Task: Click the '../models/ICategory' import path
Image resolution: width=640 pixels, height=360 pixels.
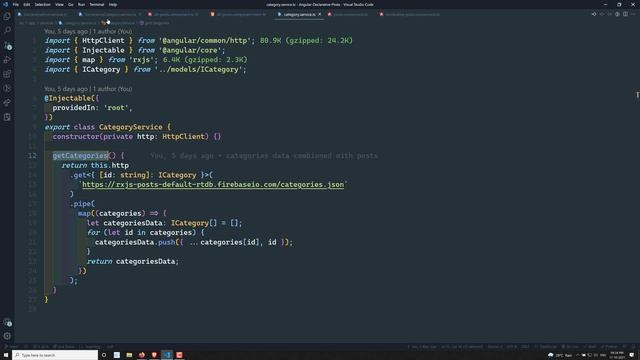Action: click(x=198, y=69)
